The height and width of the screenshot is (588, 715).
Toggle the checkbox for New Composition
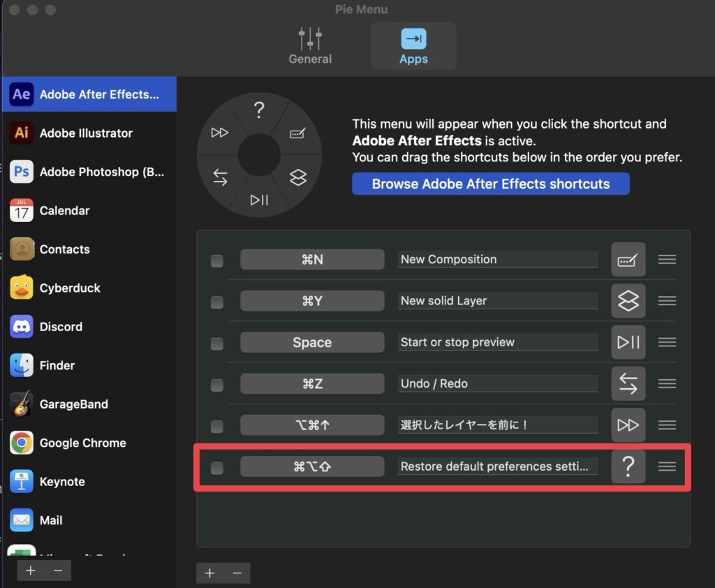[x=217, y=260]
